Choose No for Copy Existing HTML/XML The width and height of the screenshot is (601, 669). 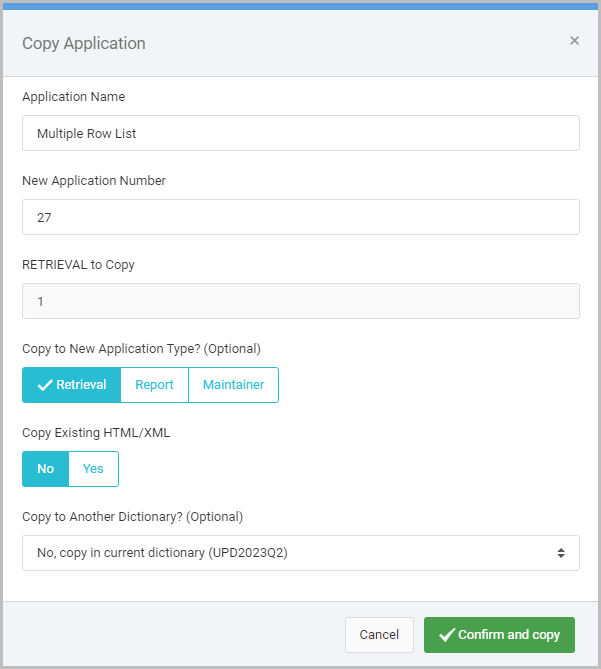point(46,469)
